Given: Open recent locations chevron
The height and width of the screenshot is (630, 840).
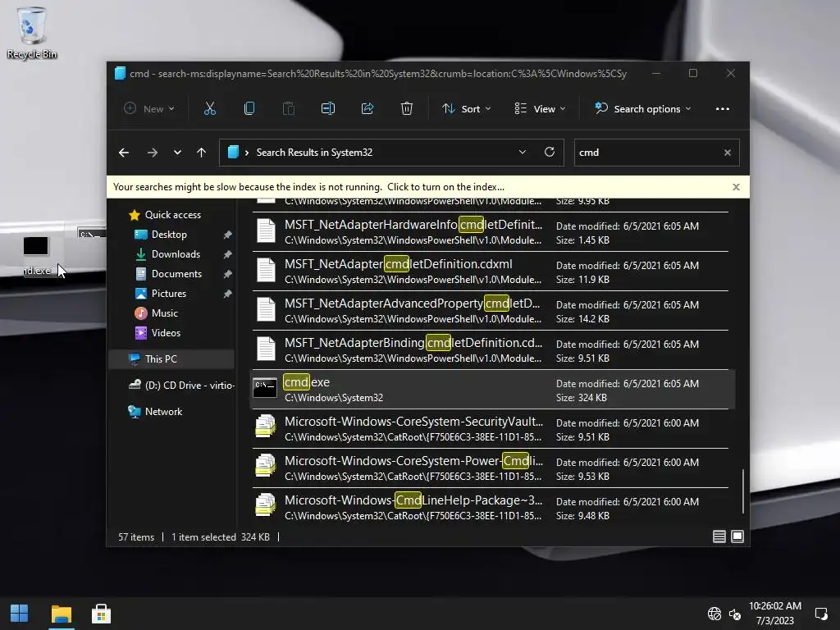Looking at the screenshot, I should pyautogui.click(x=177, y=153).
